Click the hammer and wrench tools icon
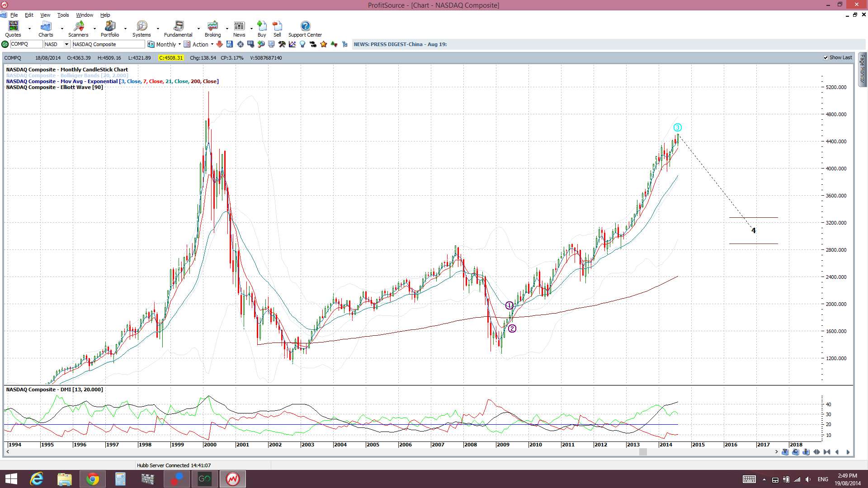 click(282, 44)
